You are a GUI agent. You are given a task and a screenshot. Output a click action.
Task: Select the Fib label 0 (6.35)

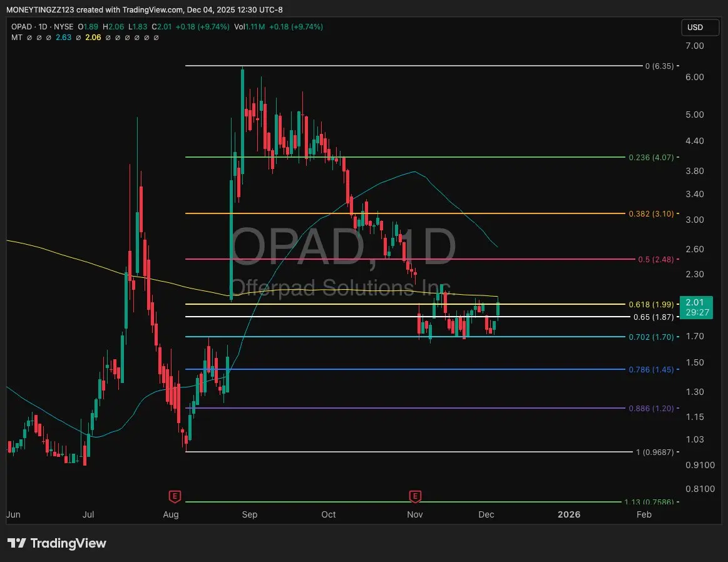point(659,66)
